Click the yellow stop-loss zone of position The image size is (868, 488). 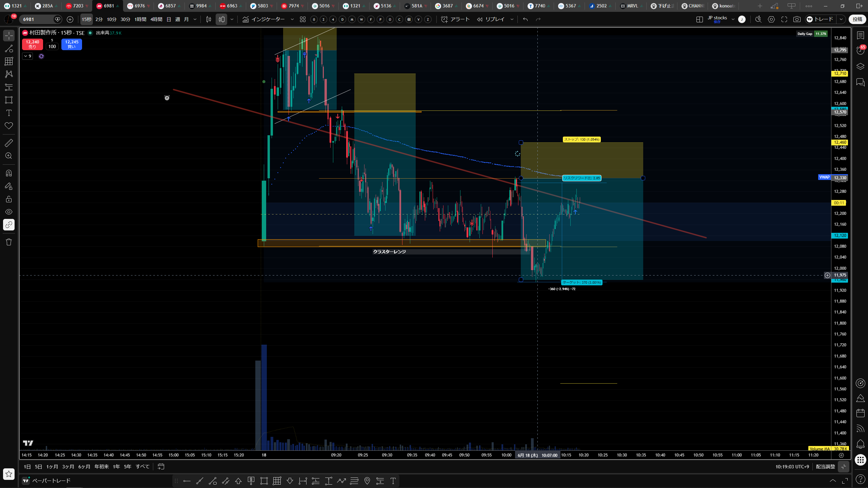(581, 160)
